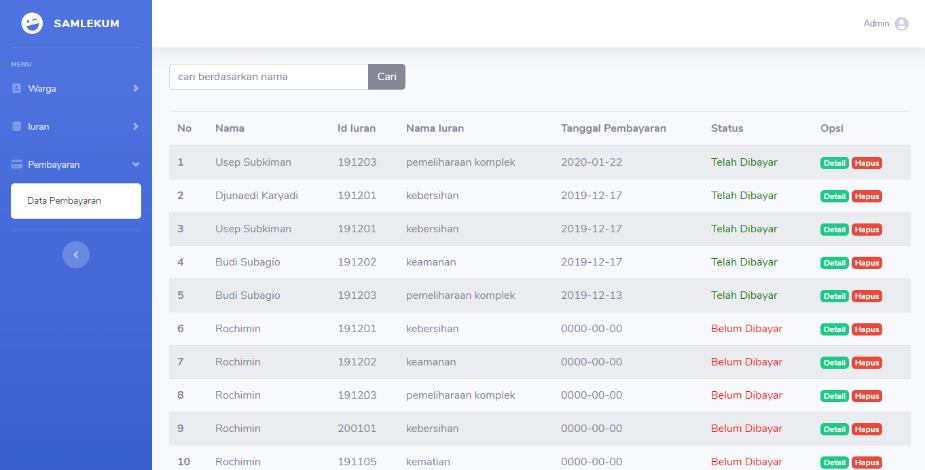Click 'Belum Dibayar' status in row 9
This screenshot has height=470, width=925.
point(746,428)
